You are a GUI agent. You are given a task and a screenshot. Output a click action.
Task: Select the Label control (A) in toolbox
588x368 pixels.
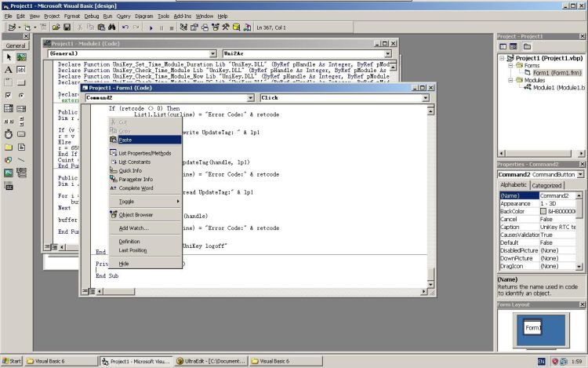pos(9,70)
